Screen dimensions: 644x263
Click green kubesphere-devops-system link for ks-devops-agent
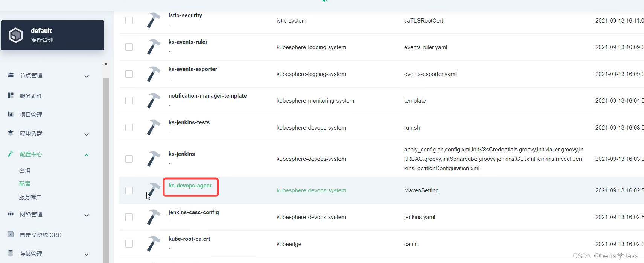click(x=311, y=190)
